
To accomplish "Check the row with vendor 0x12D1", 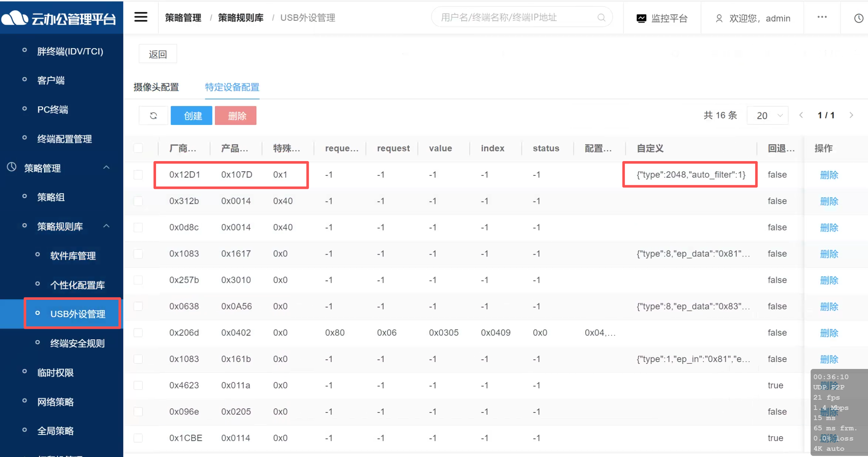I will [x=138, y=175].
